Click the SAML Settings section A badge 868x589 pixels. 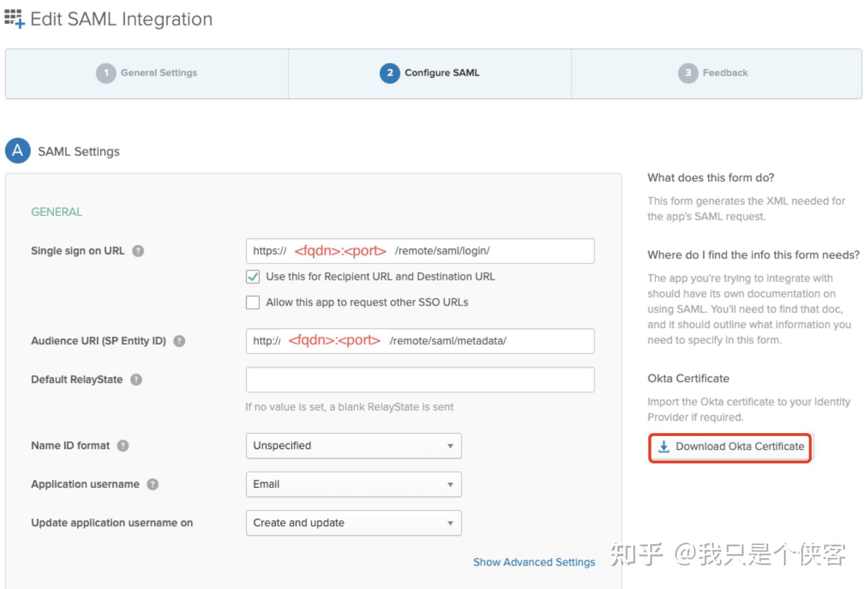pos(17,151)
